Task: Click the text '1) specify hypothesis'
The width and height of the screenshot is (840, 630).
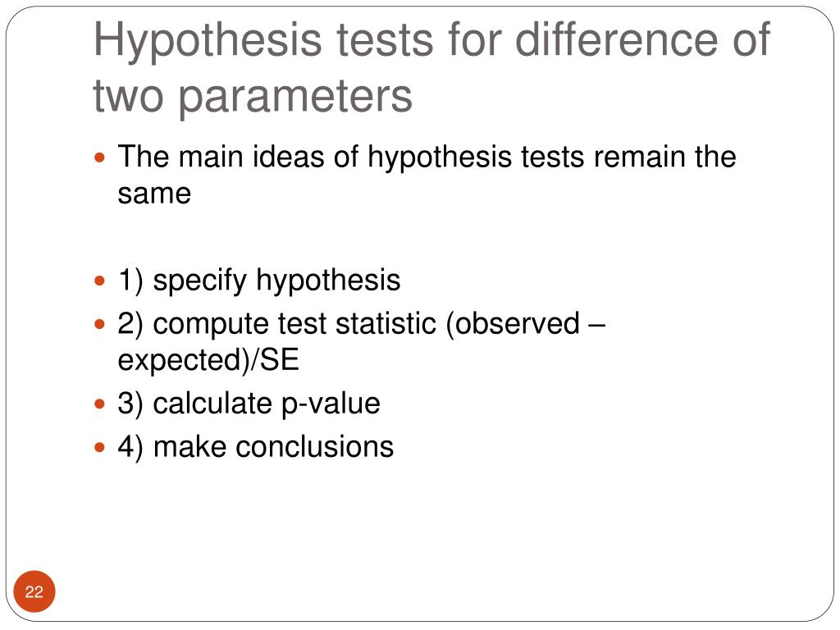Action: (x=258, y=281)
